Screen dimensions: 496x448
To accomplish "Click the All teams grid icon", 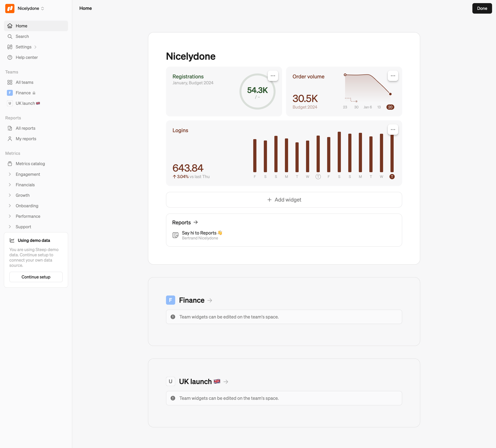I will click(x=10, y=82).
